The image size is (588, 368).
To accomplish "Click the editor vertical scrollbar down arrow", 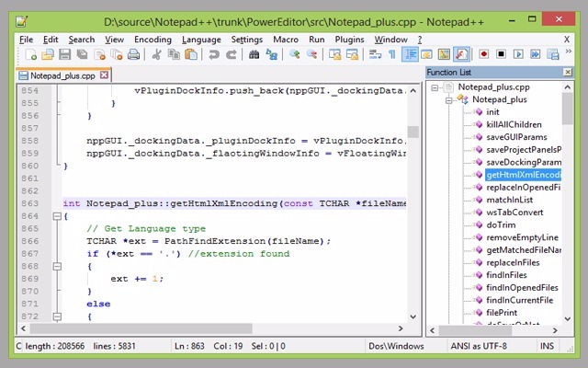I will (x=413, y=316).
